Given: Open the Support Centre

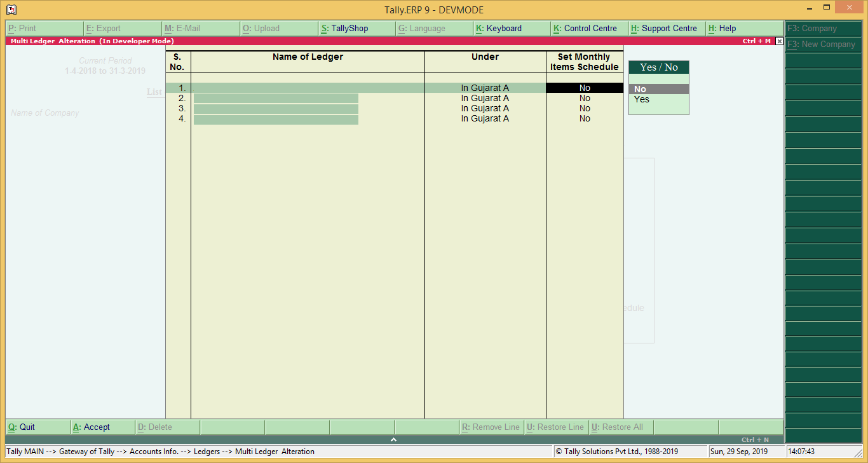Looking at the screenshot, I should 666,28.
